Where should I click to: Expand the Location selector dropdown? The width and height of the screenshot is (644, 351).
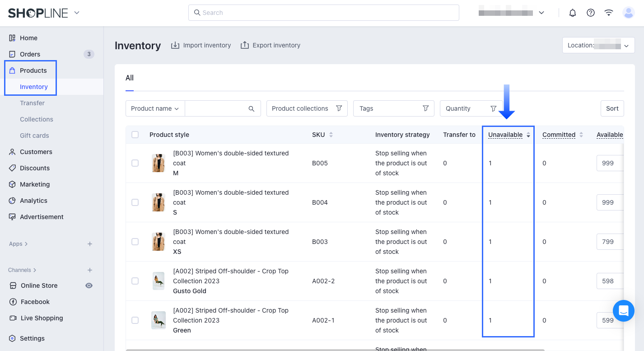(598, 45)
